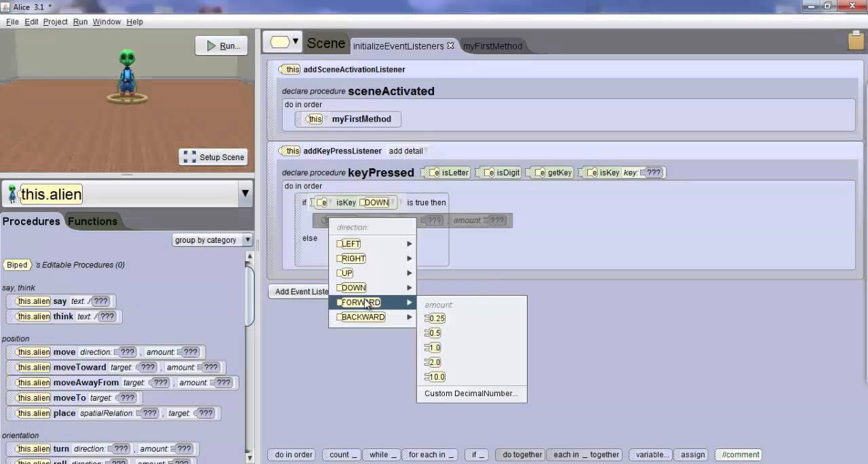868x464 pixels.
Task: Switch to the Functions tab
Action: click(x=92, y=221)
